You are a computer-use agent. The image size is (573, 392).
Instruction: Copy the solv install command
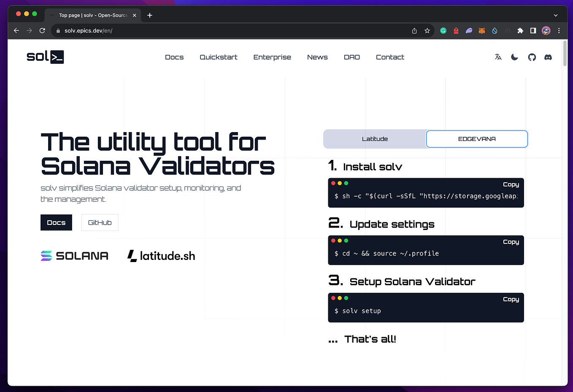tap(511, 184)
